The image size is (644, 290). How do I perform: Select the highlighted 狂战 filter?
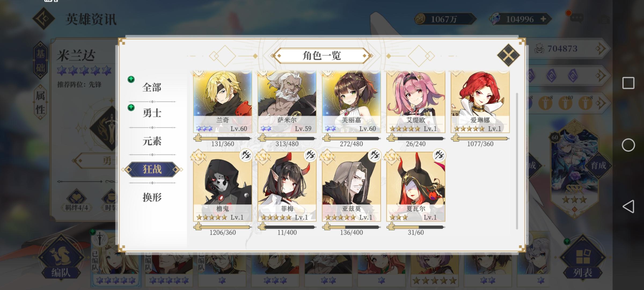coord(152,169)
